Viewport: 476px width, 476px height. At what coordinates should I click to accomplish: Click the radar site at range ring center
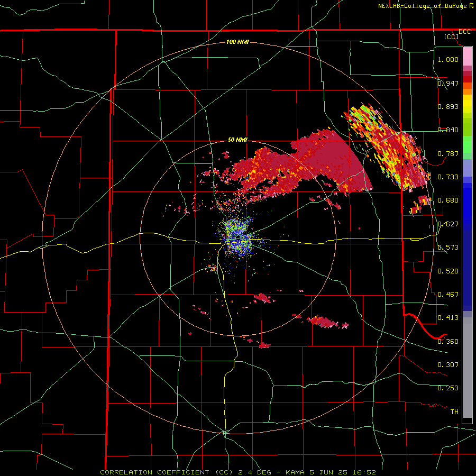click(x=238, y=238)
